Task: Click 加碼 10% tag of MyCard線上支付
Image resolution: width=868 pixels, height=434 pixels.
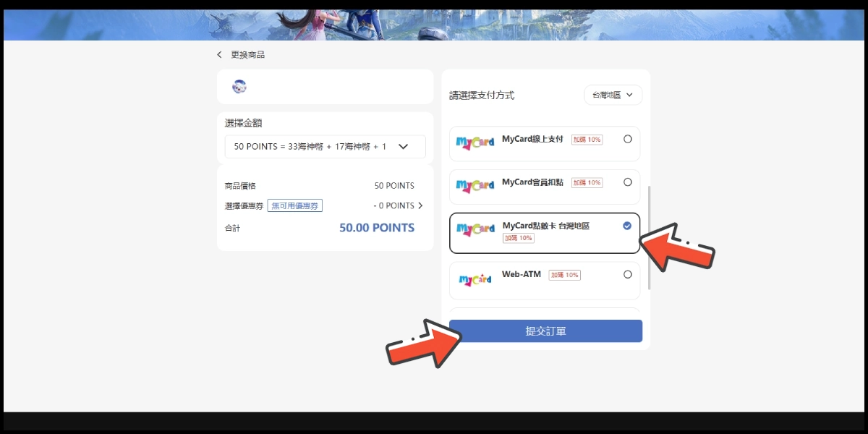Action: click(x=587, y=140)
